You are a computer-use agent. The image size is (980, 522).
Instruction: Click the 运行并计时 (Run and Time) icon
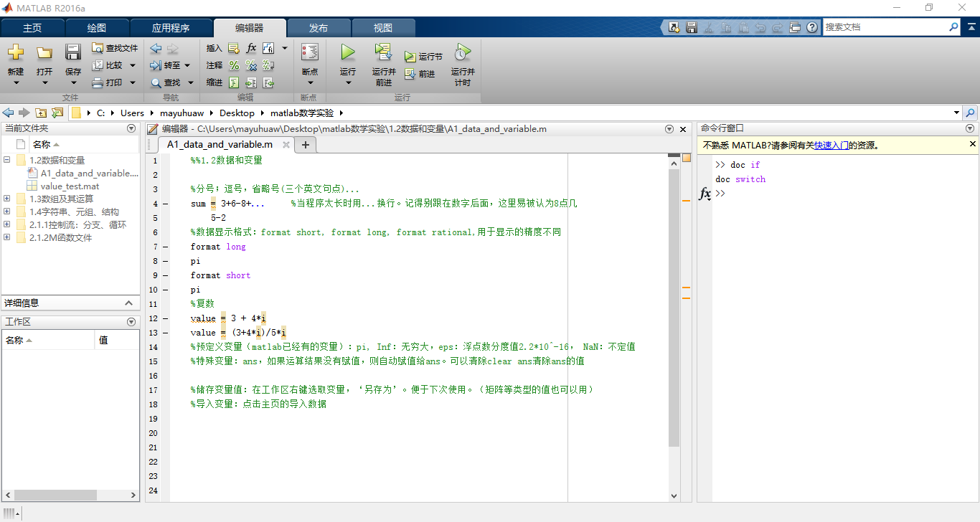463,52
